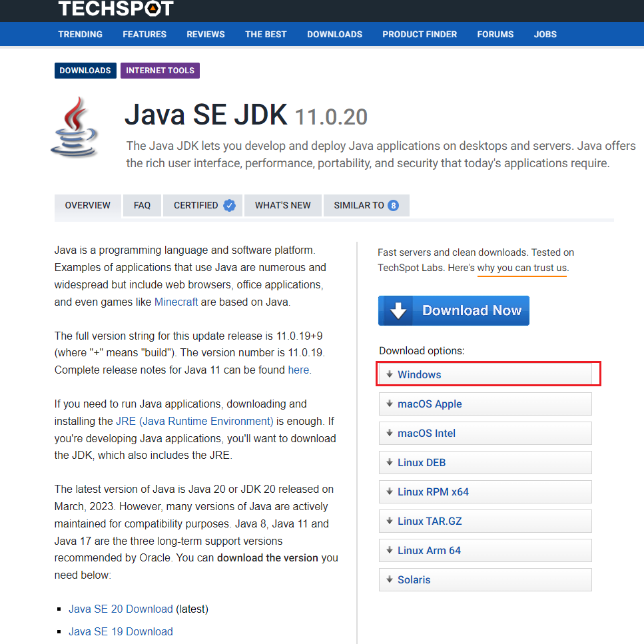Click the down arrow icon beside Linux TAR.GZ
The width and height of the screenshot is (644, 644).
(390, 521)
